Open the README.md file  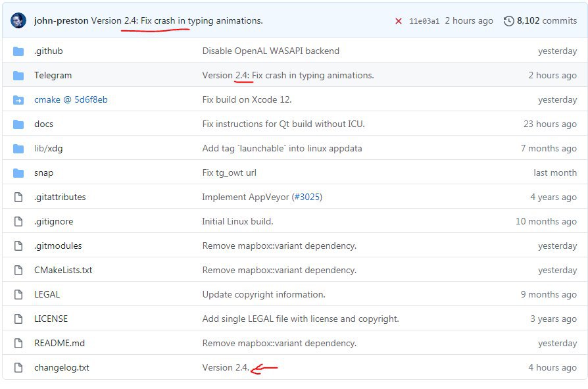pos(60,344)
